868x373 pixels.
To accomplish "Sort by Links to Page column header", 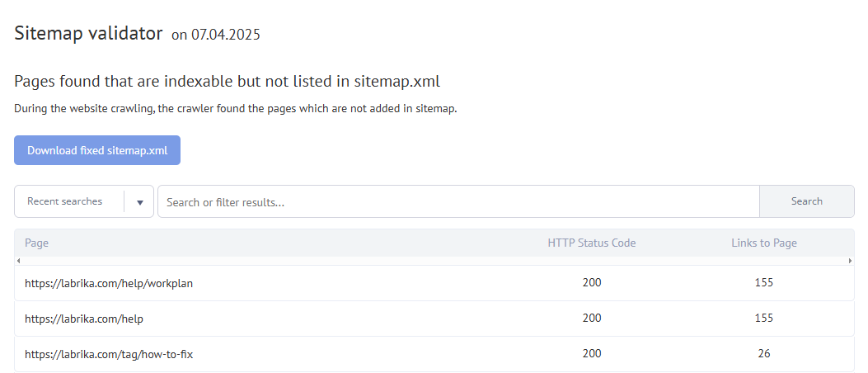I will tap(764, 243).
